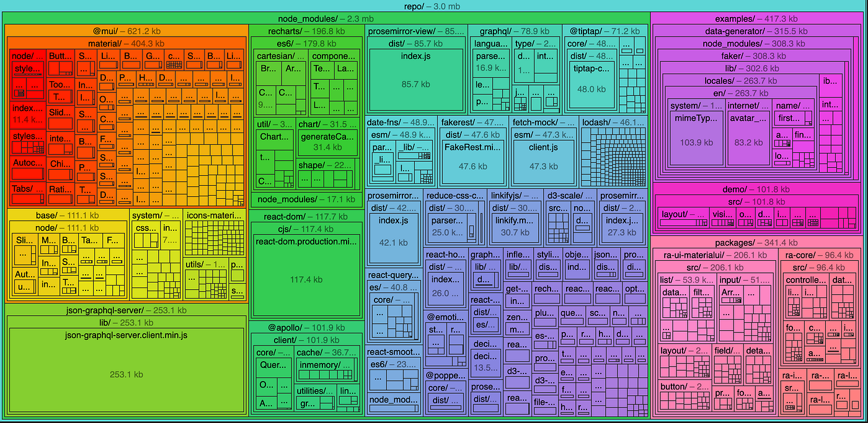Select the fetch-mock/ block header
Image resolution: width=868 pixels, height=423 pixels.
tap(544, 123)
